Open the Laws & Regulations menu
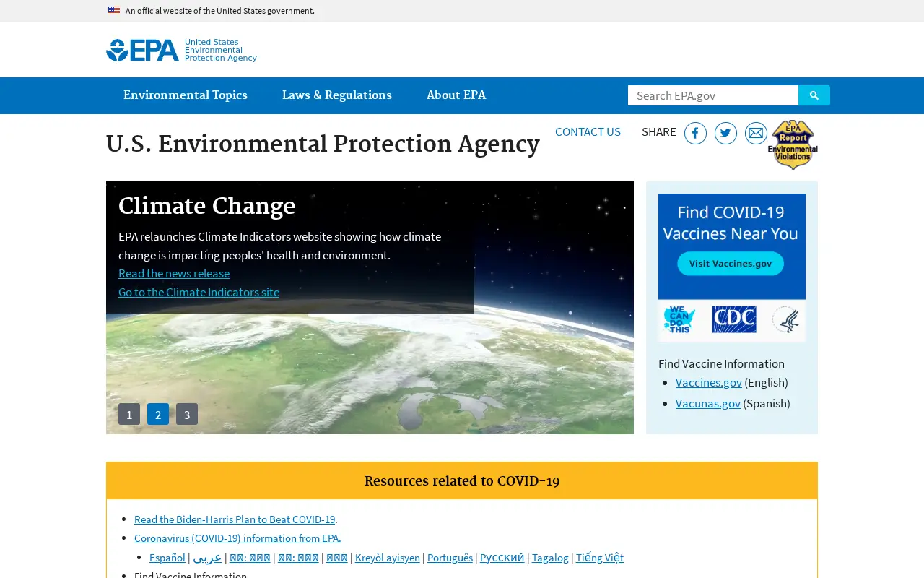The image size is (924, 578). point(337,95)
